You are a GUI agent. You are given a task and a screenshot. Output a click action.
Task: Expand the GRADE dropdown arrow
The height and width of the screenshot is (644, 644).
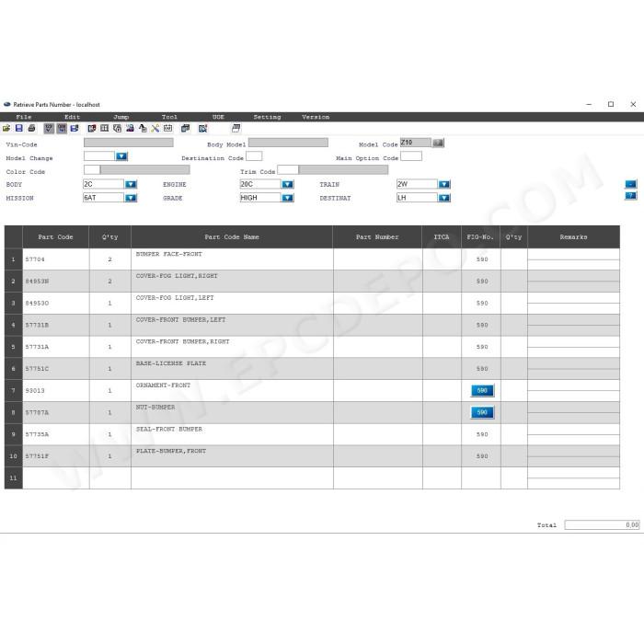[x=288, y=198]
